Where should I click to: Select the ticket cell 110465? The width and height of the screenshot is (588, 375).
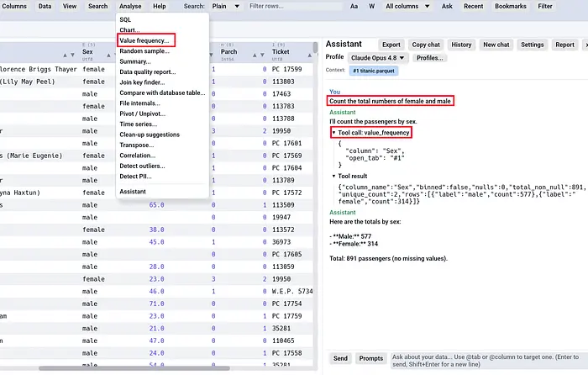[x=283, y=341]
